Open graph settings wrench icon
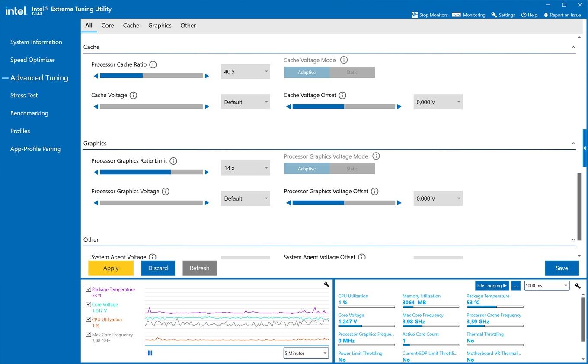Screen dimensions: 588x364 [326, 284]
